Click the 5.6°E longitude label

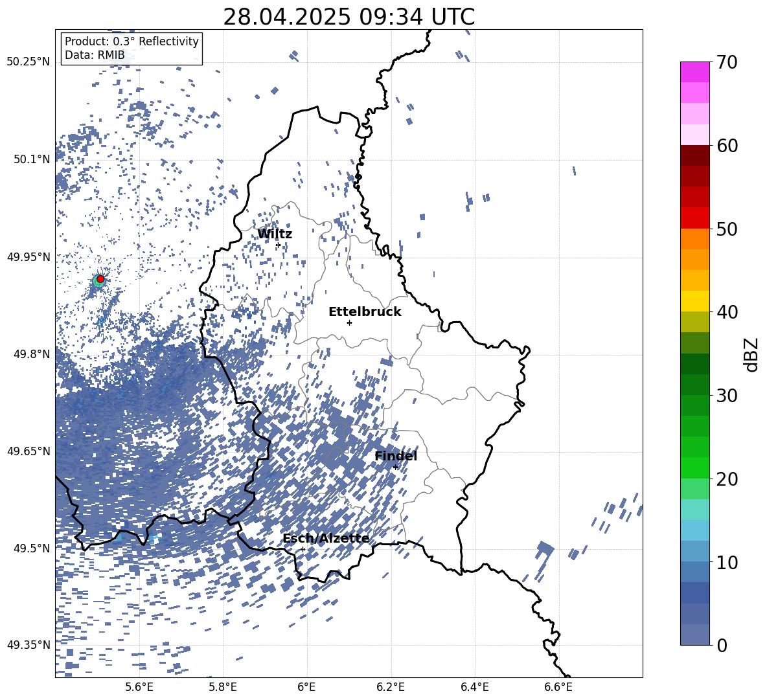click(x=139, y=687)
